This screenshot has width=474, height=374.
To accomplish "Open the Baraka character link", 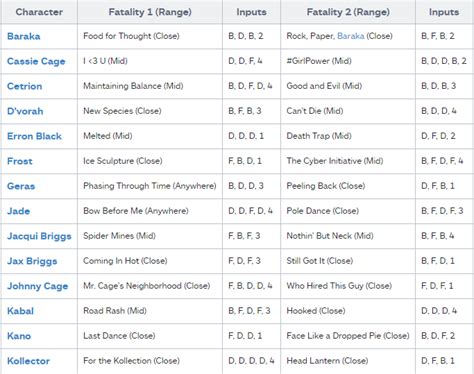I will click(x=24, y=36).
